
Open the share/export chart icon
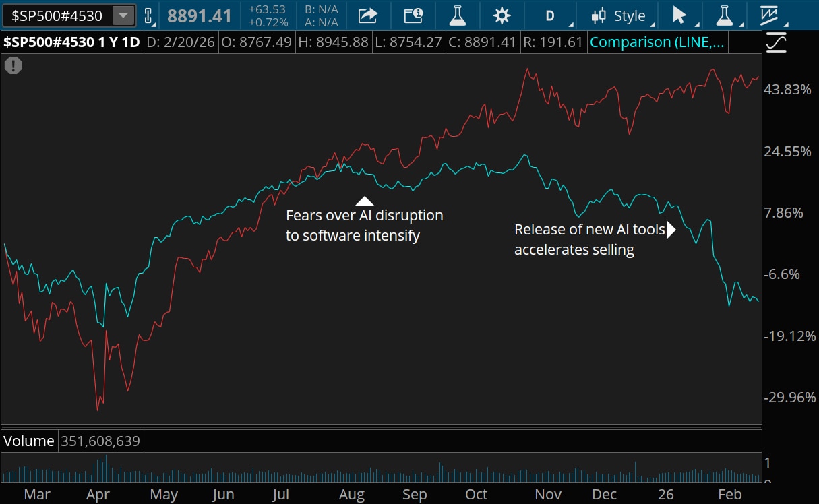click(368, 15)
